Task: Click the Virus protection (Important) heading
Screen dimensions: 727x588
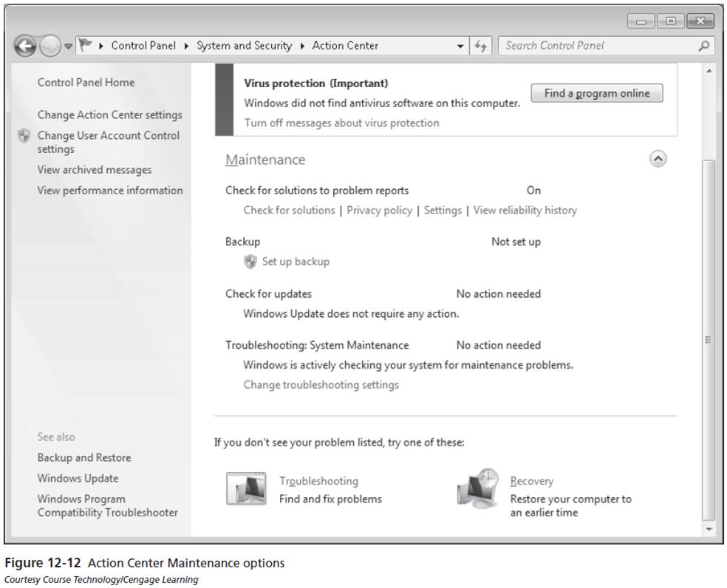Action: 316,83
